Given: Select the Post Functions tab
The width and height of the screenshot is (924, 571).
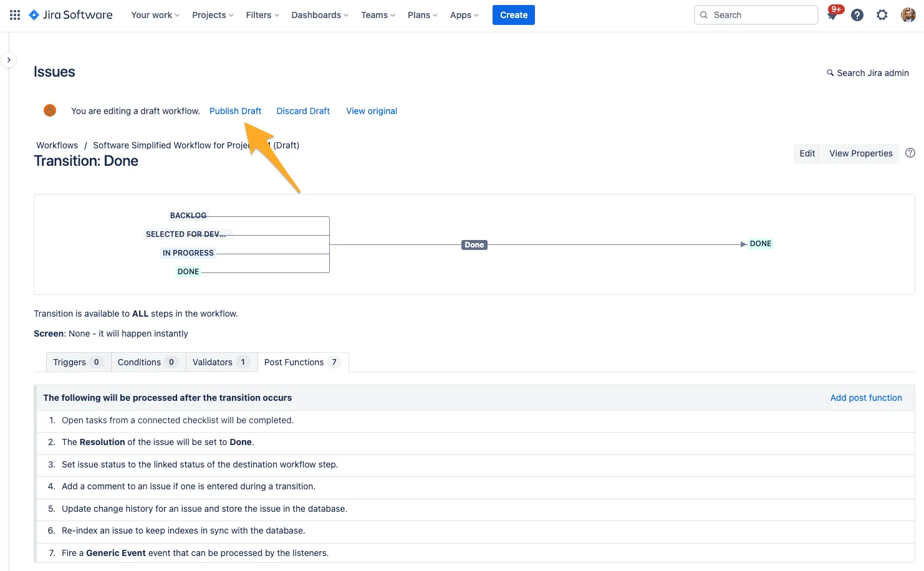Looking at the screenshot, I should coord(303,362).
